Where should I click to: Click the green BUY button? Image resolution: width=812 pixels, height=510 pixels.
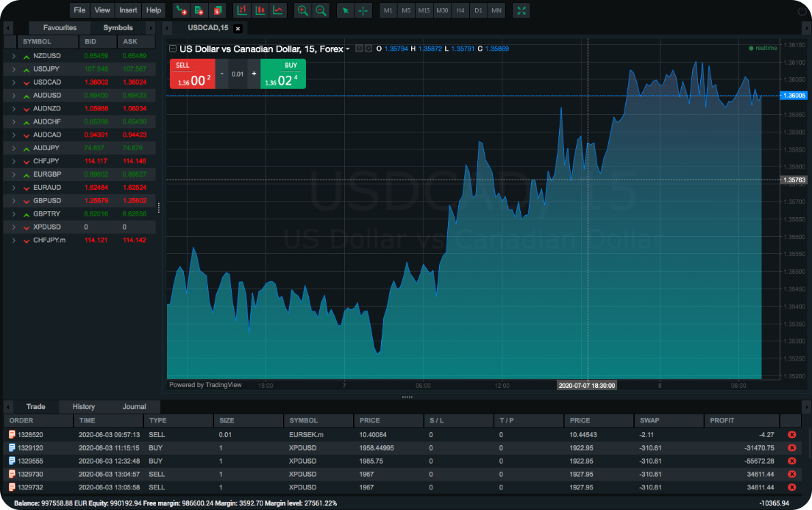click(282, 74)
